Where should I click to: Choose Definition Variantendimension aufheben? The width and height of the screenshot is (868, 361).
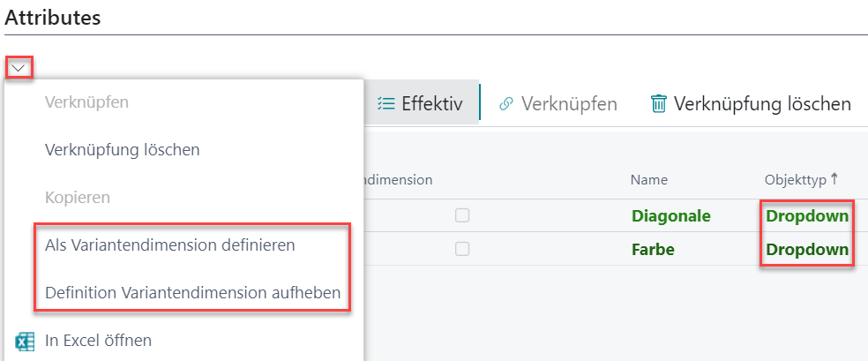coord(192,292)
